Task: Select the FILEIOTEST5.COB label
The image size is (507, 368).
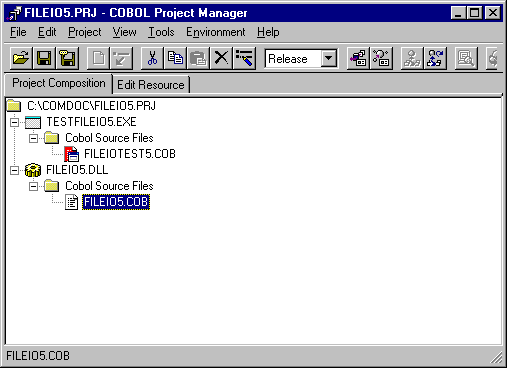Action: [x=130, y=154]
